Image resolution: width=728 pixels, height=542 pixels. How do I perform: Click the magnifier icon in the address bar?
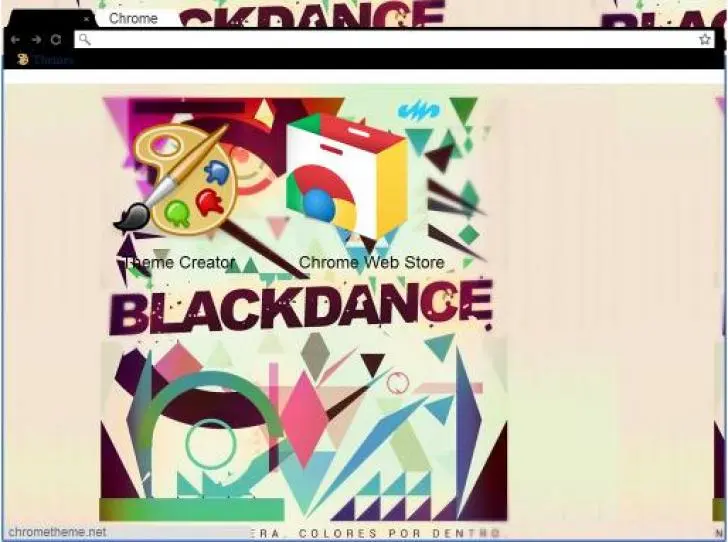coord(85,40)
